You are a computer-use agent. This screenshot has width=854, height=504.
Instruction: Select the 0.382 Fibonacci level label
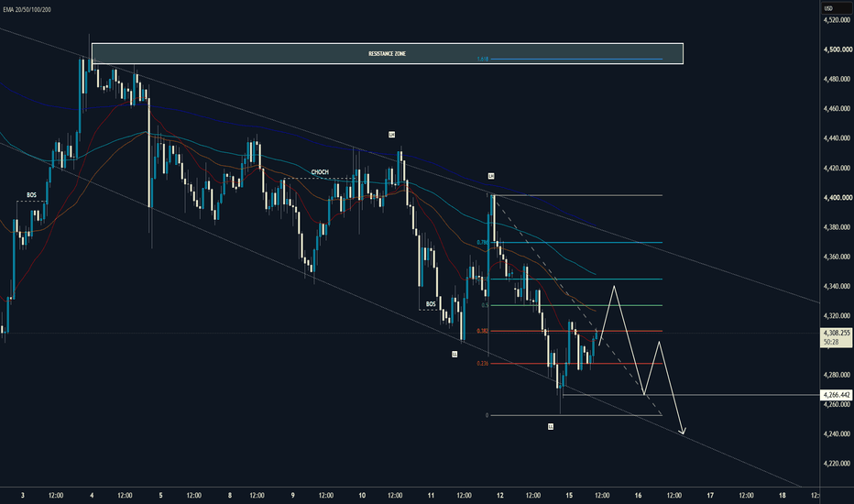pyautogui.click(x=483, y=331)
